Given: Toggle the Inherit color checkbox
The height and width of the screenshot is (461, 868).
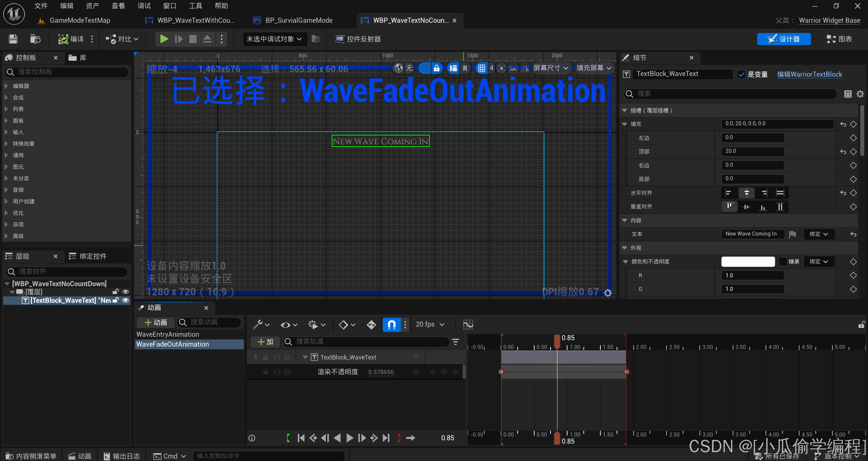Looking at the screenshot, I should (783, 261).
